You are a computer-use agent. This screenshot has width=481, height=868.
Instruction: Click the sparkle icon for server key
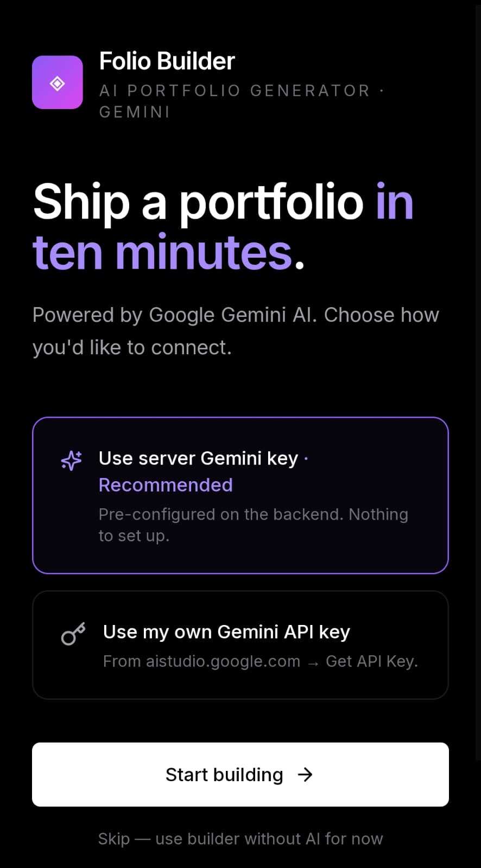coord(72,460)
